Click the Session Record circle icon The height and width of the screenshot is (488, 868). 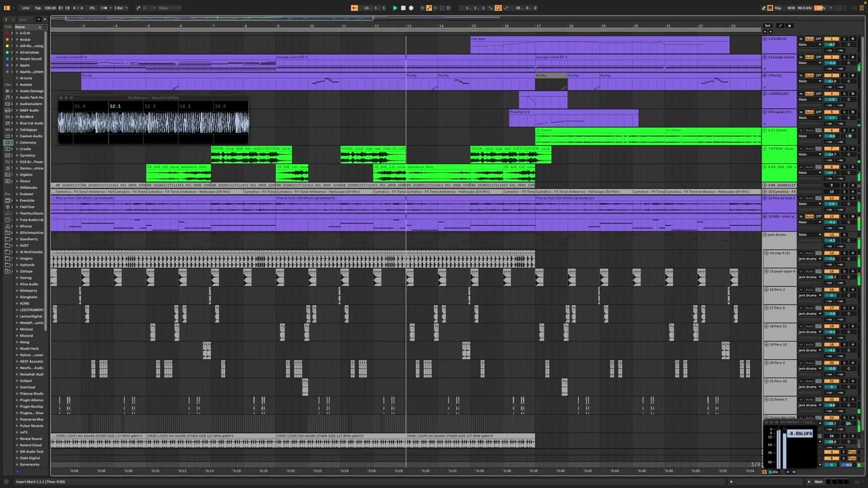(x=448, y=7)
